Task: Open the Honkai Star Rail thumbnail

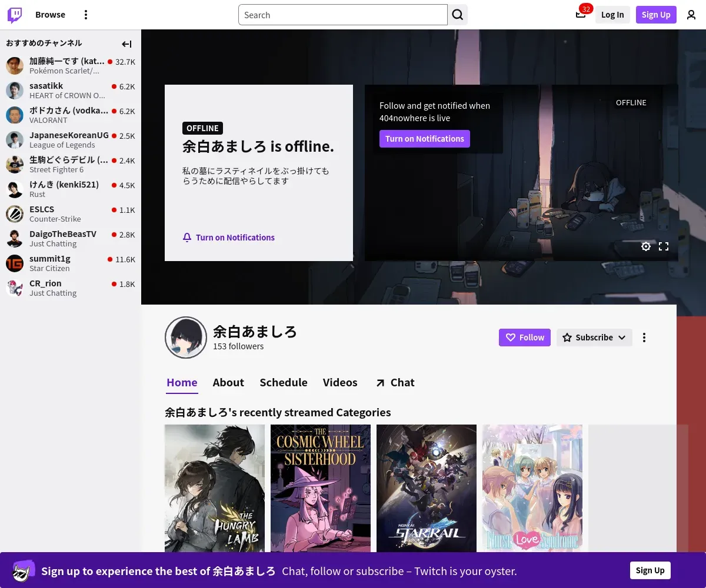Action: [427, 489]
